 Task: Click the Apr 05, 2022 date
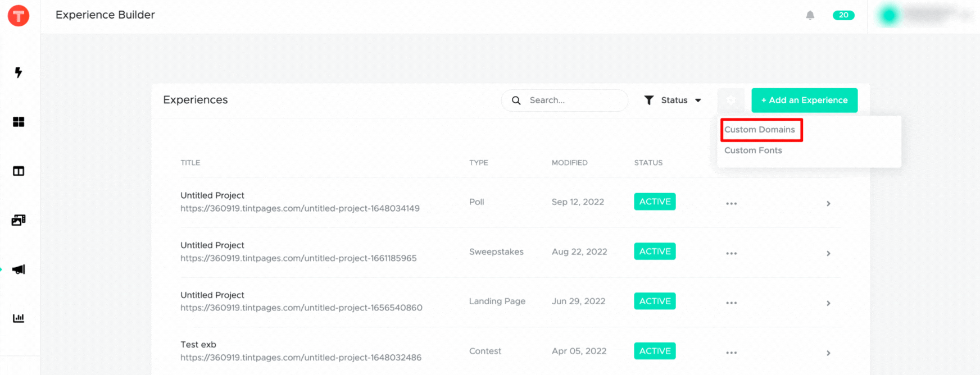tap(579, 351)
